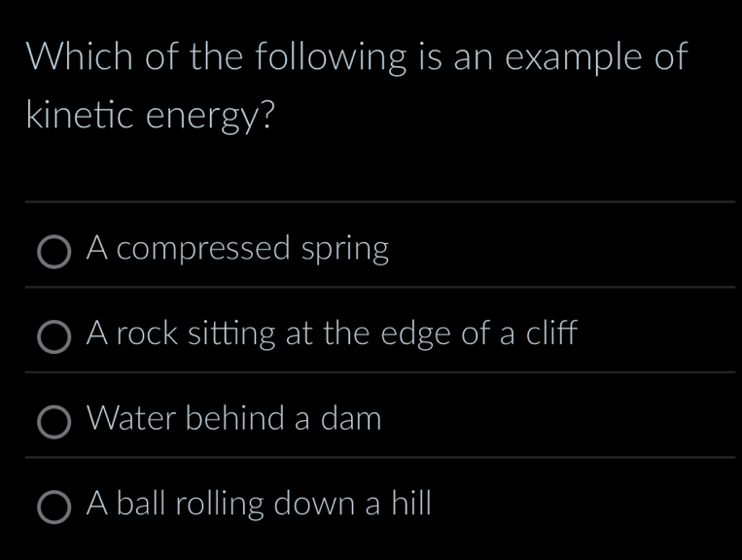Pick the radio circle for the rock on cliff option

point(54,338)
